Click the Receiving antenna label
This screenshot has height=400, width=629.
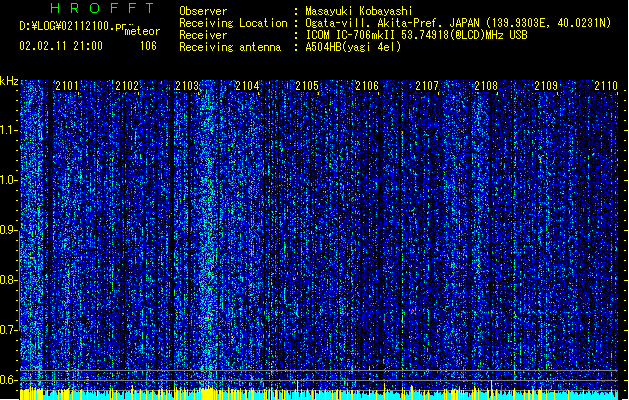tap(230, 47)
